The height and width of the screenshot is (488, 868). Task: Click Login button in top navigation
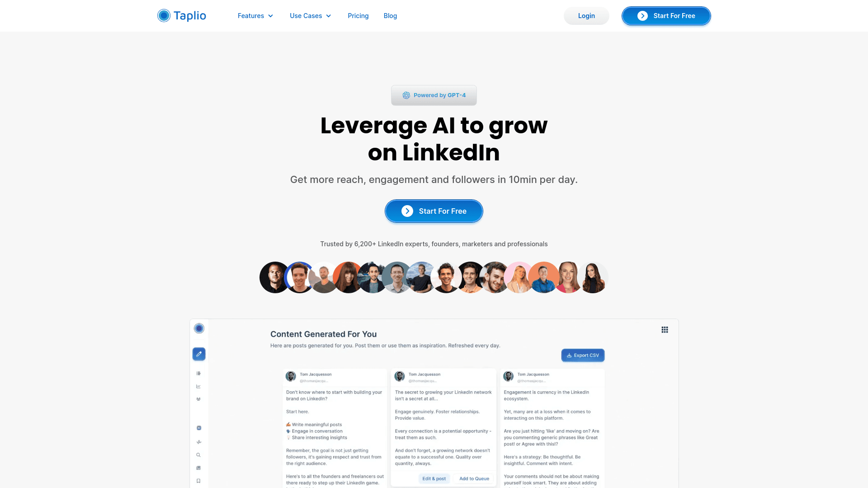tap(586, 15)
